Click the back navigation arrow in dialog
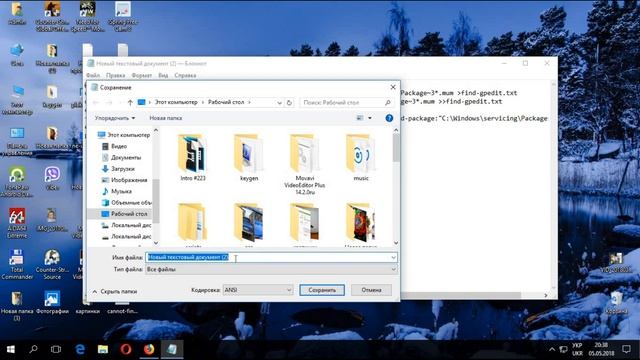 coord(96,102)
